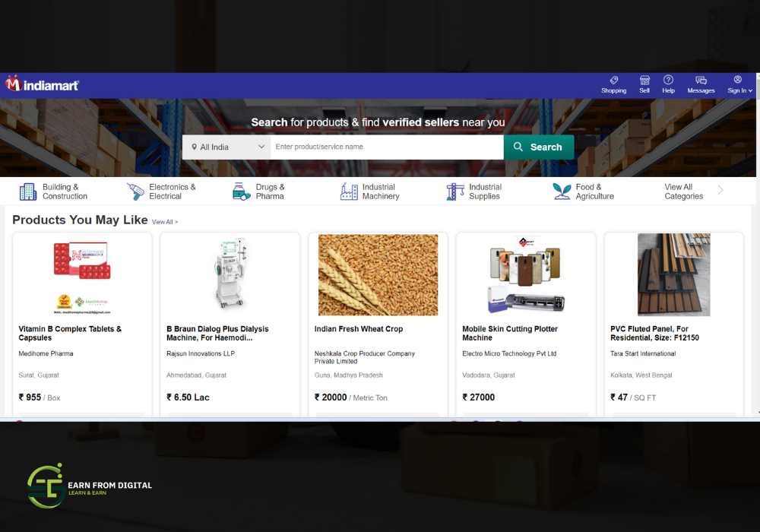Open Industrial Machinery category label
This screenshot has height=532, width=760.
(381, 192)
